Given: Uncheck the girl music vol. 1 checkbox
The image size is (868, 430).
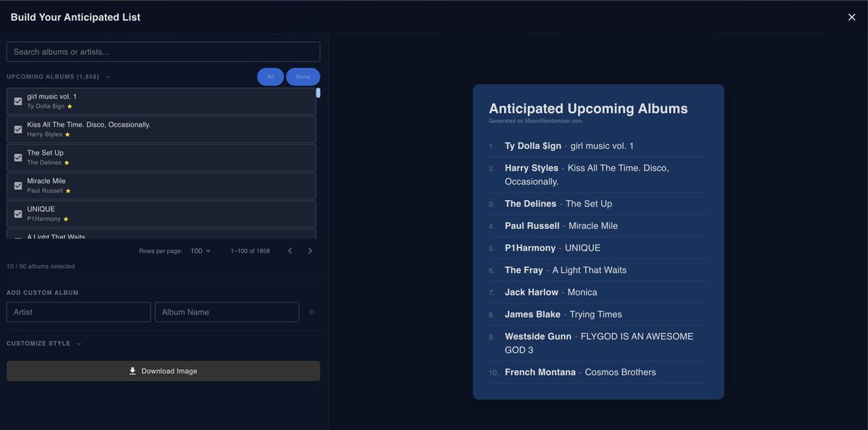Looking at the screenshot, I should 18,101.
